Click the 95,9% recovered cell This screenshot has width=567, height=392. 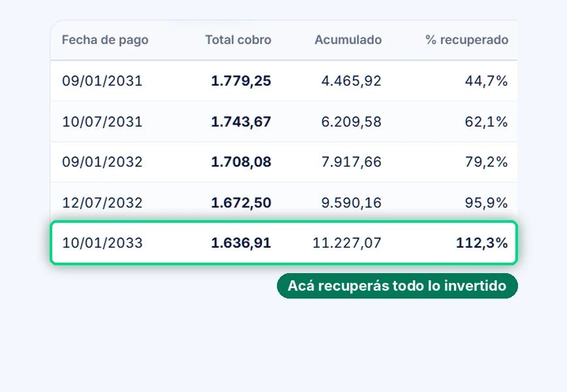click(x=487, y=203)
